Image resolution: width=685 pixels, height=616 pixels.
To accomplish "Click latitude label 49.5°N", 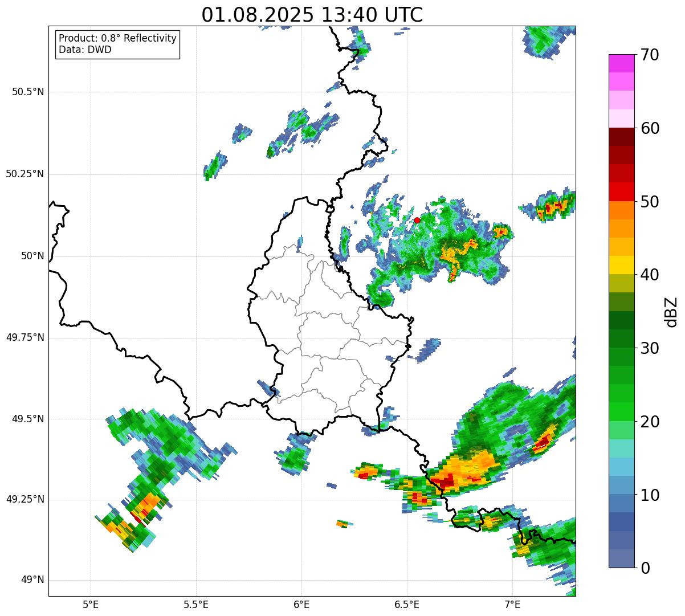I will (x=28, y=419).
